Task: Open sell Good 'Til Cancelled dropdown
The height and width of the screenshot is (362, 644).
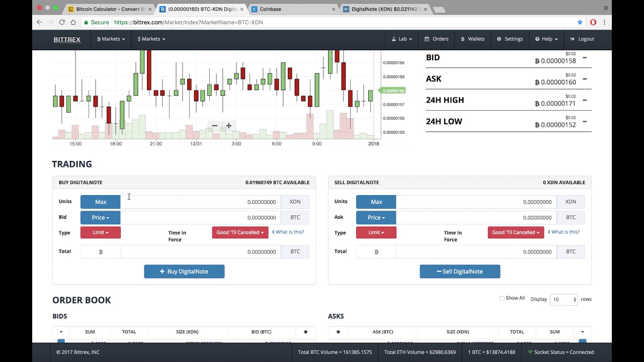Action: pyautogui.click(x=516, y=233)
